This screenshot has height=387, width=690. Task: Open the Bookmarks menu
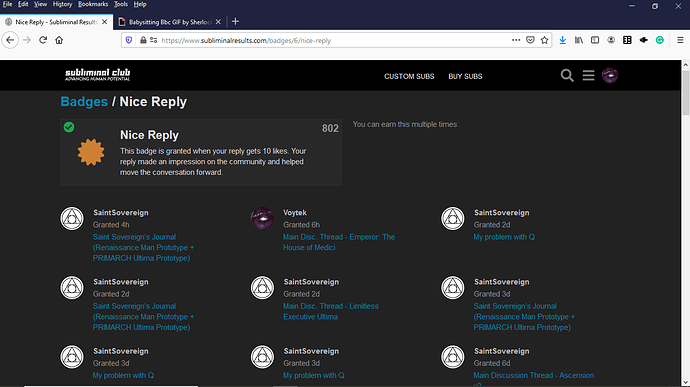[x=93, y=4]
